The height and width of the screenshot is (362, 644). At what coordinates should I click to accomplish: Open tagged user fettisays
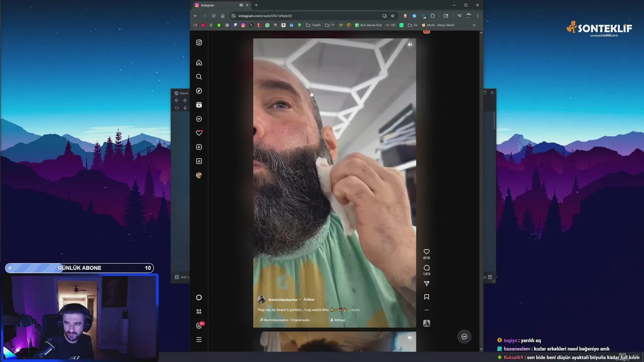[x=338, y=320]
